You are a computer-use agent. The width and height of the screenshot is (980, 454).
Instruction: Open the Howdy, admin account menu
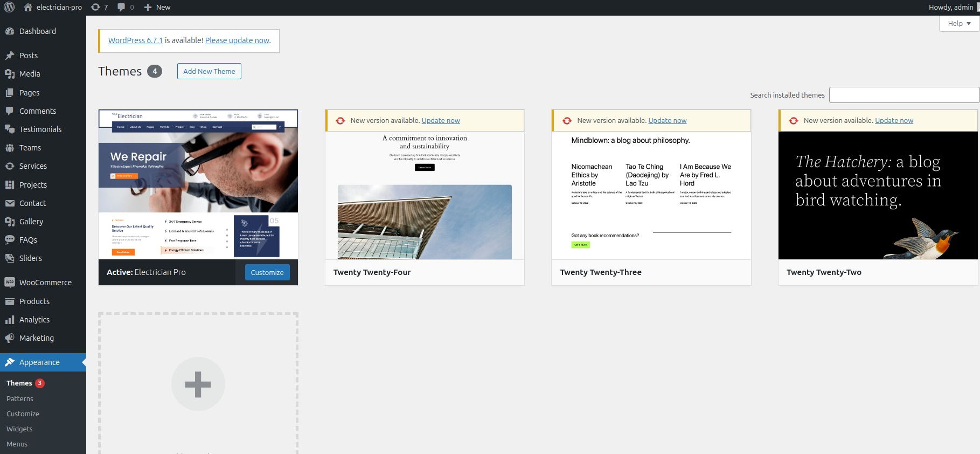click(951, 7)
